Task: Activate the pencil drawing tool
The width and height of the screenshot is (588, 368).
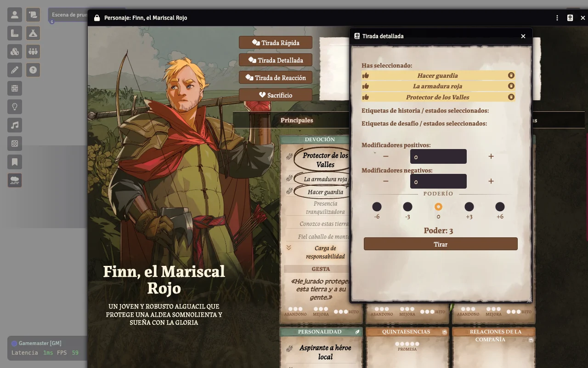Action: (15, 70)
